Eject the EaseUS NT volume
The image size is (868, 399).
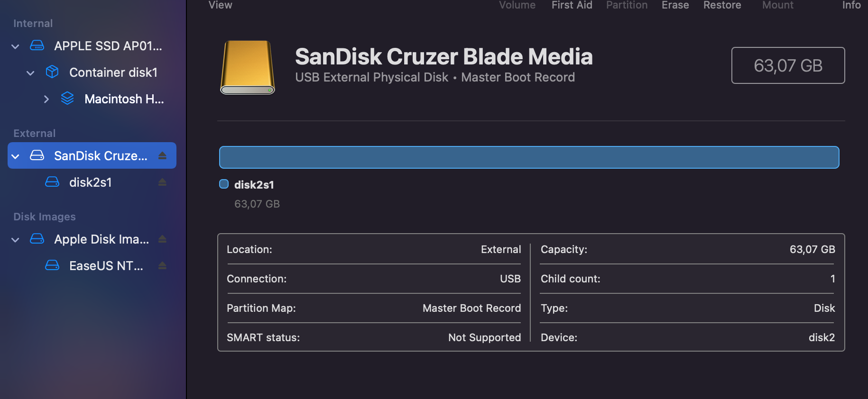(x=162, y=265)
